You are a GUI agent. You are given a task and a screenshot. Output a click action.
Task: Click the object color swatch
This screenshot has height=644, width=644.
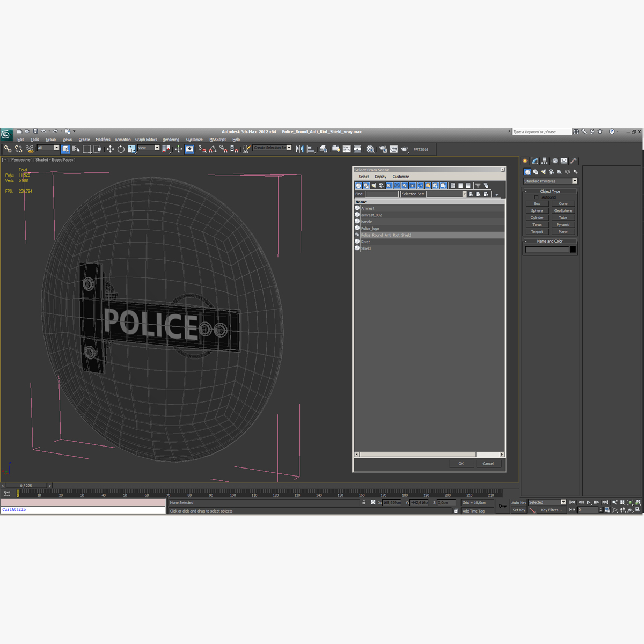pos(573,250)
